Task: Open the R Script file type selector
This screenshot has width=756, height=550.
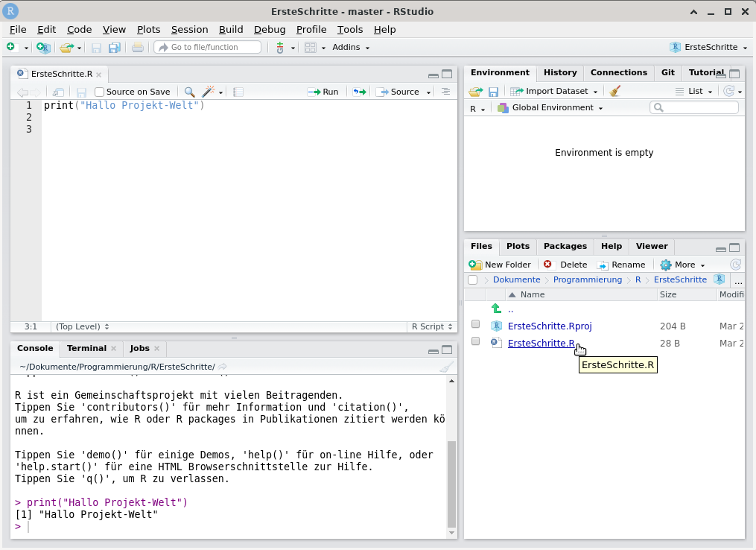Action: pyautogui.click(x=431, y=326)
